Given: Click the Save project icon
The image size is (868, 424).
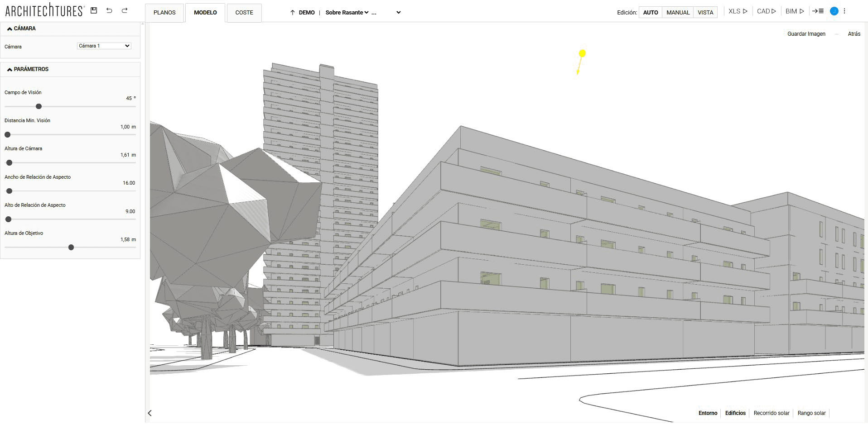Looking at the screenshot, I should [94, 10].
